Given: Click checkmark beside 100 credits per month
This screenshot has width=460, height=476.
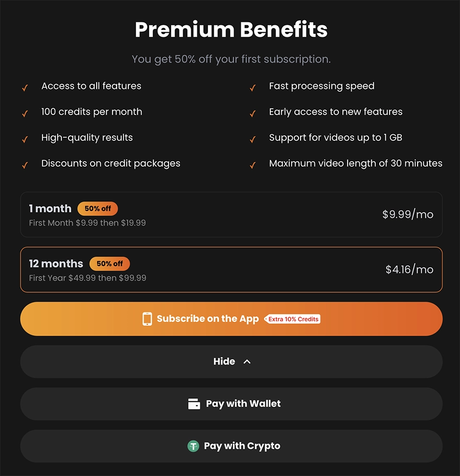Looking at the screenshot, I should click(x=25, y=113).
